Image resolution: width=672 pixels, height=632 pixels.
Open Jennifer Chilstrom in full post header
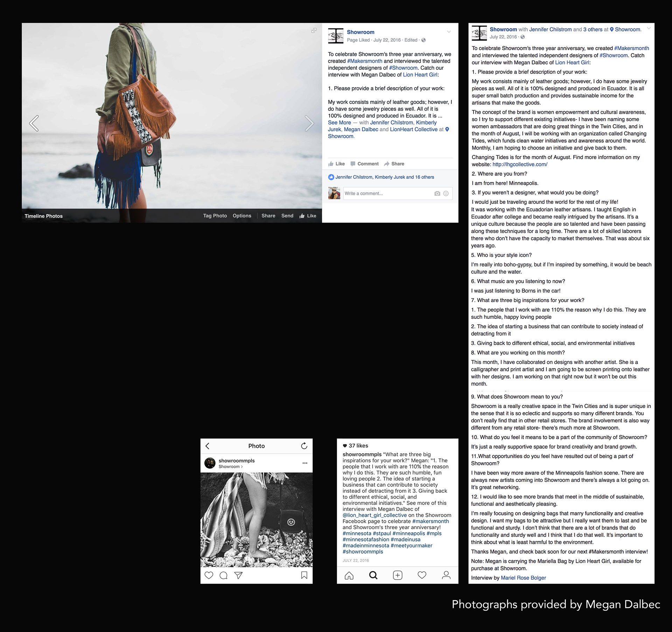coord(550,29)
